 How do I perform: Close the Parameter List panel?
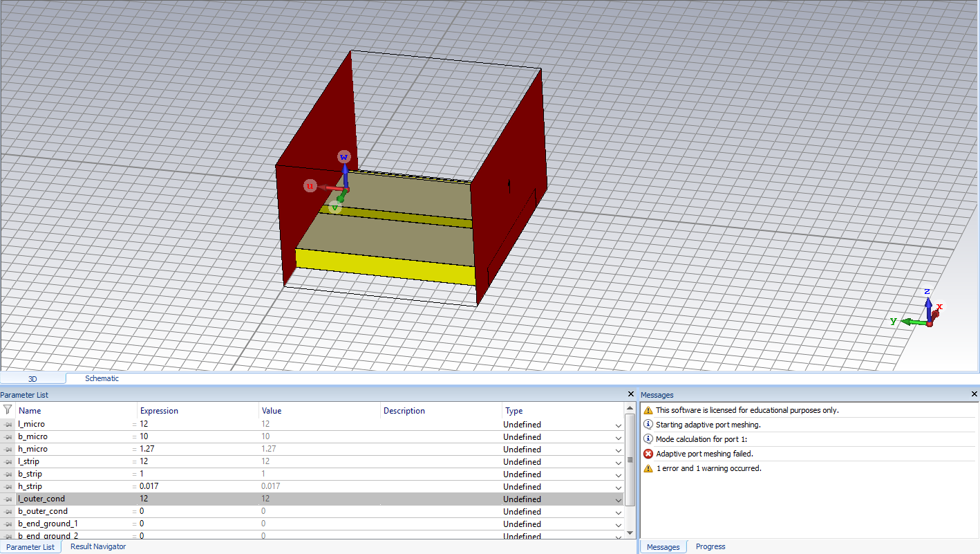coord(630,394)
